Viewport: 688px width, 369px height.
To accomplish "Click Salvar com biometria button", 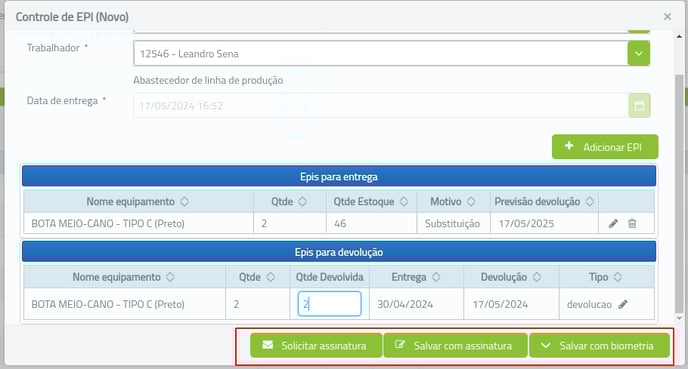I will click(599, 346).
